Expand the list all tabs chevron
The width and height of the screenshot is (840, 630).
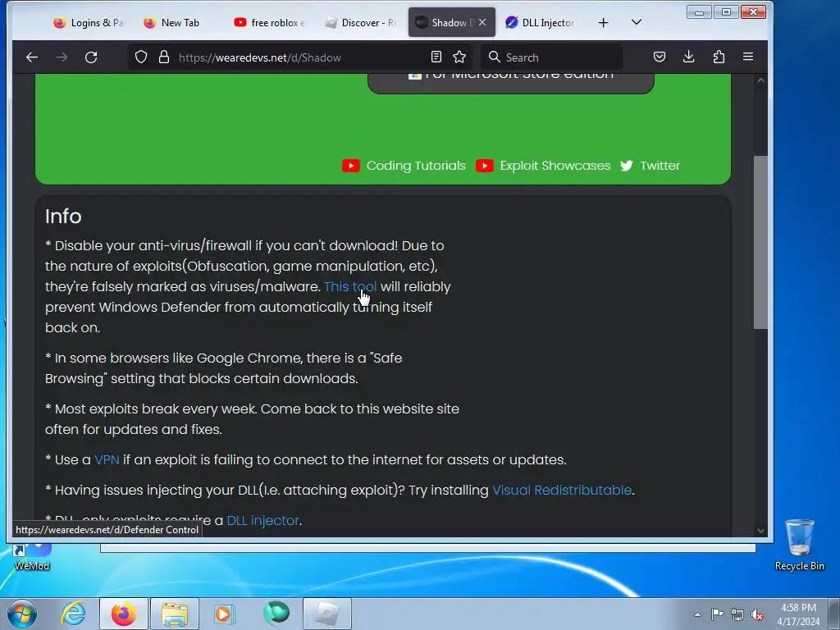click(637, 22)
